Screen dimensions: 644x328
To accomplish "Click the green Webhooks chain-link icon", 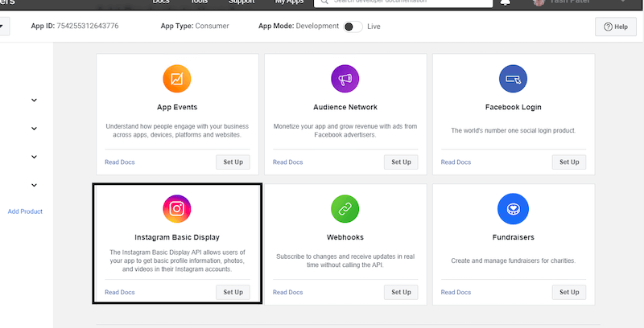I will (345, 209).
